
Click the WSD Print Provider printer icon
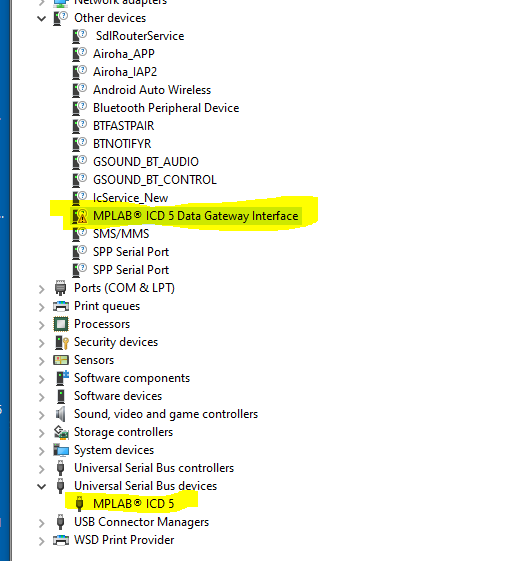(61, 540)
